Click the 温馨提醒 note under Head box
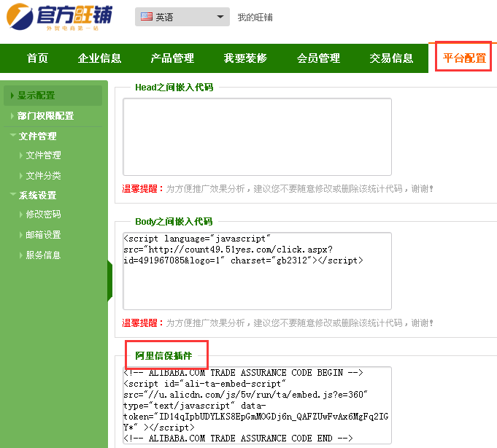497x448 pixels. [x=277, y=189]
